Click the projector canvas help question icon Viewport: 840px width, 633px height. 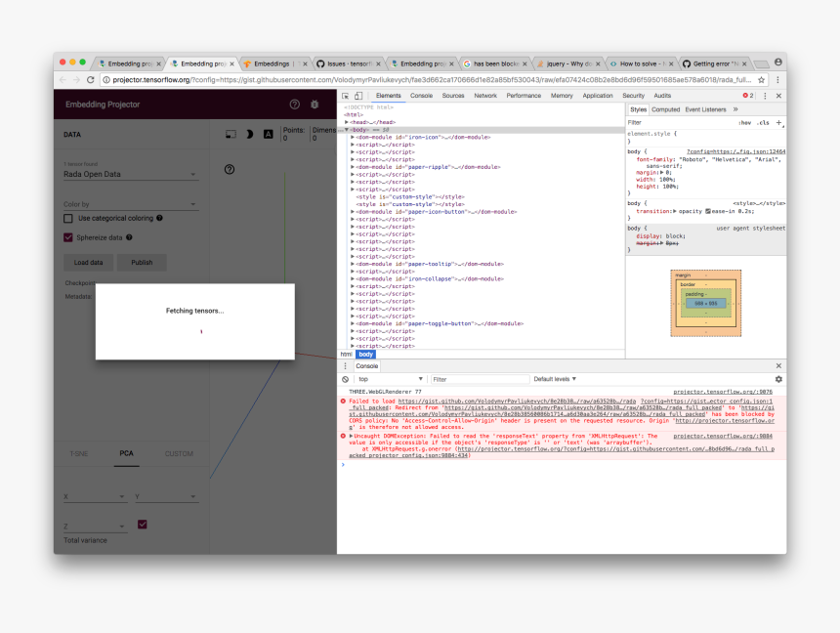[230, 169]
